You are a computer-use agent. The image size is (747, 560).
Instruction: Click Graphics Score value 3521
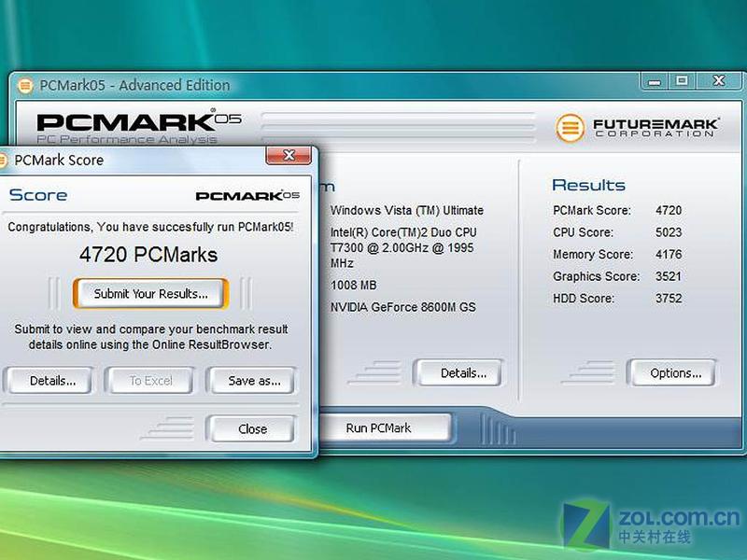click(669, 275)
